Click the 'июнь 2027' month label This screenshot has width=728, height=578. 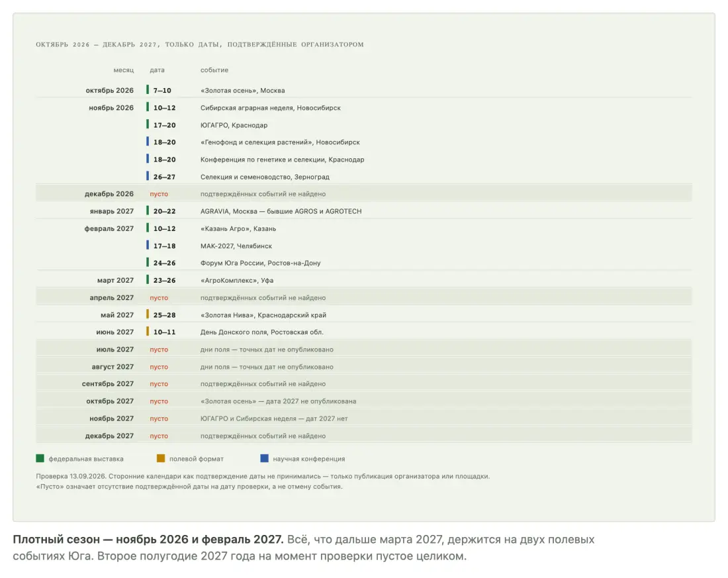114,332
